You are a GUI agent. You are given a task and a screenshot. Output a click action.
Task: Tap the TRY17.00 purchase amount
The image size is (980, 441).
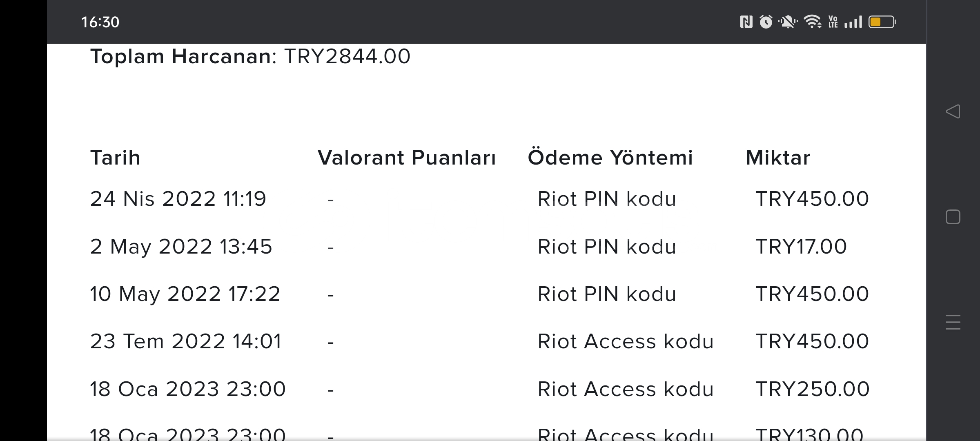click(801, 247)
